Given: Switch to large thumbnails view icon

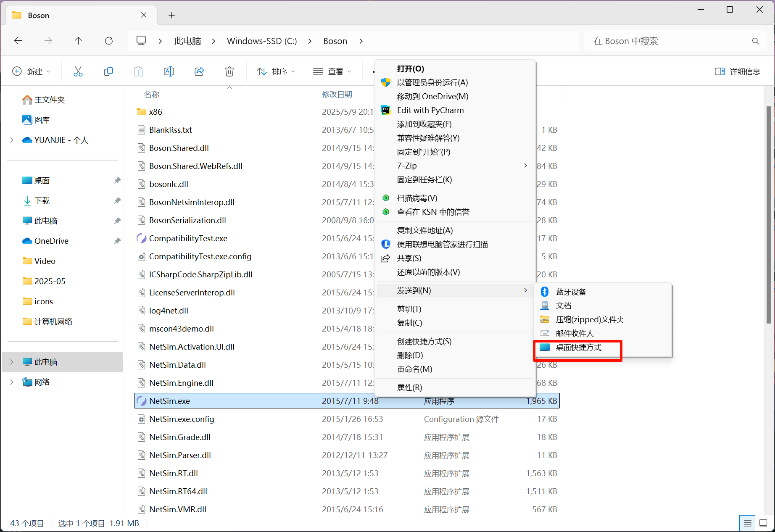Looking at the screenshot, I should [x=763, y=523].
